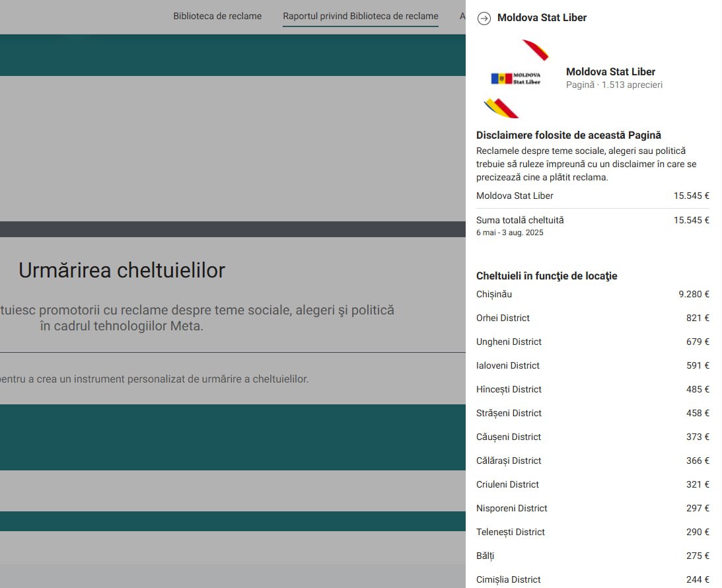Select the Telenești District row
This screenshot has width=722, height=588.
click(x=593, y=533)
